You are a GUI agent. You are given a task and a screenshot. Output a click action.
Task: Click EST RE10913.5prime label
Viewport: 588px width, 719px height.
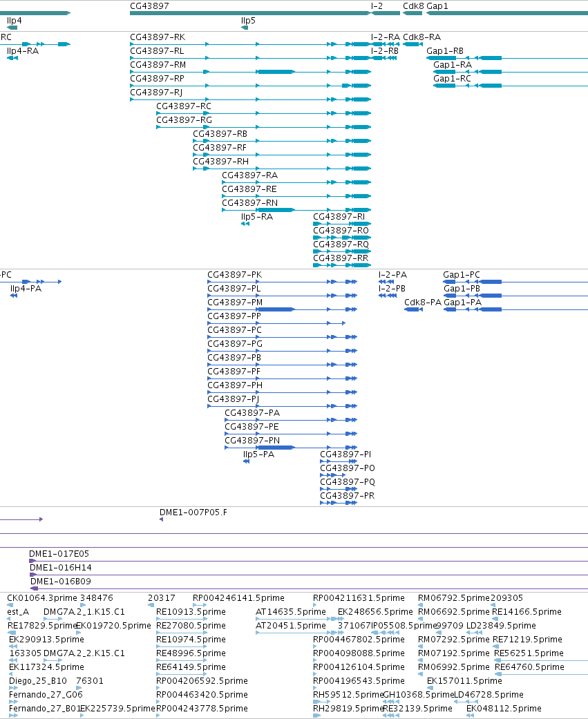pyautogui.click(x=191, y=612)
